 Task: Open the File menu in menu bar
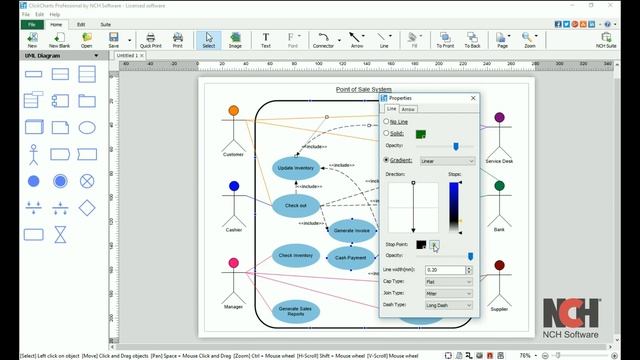click(26, 14)
